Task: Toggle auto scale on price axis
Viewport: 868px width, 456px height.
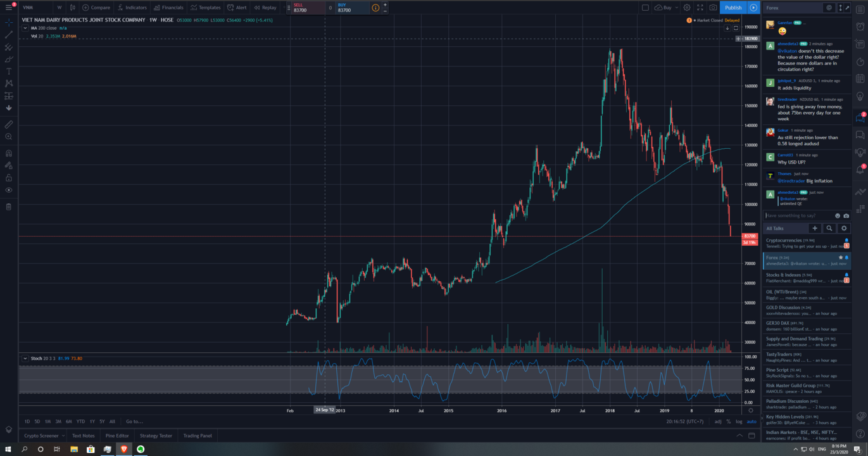Action: tap(752, 421)
